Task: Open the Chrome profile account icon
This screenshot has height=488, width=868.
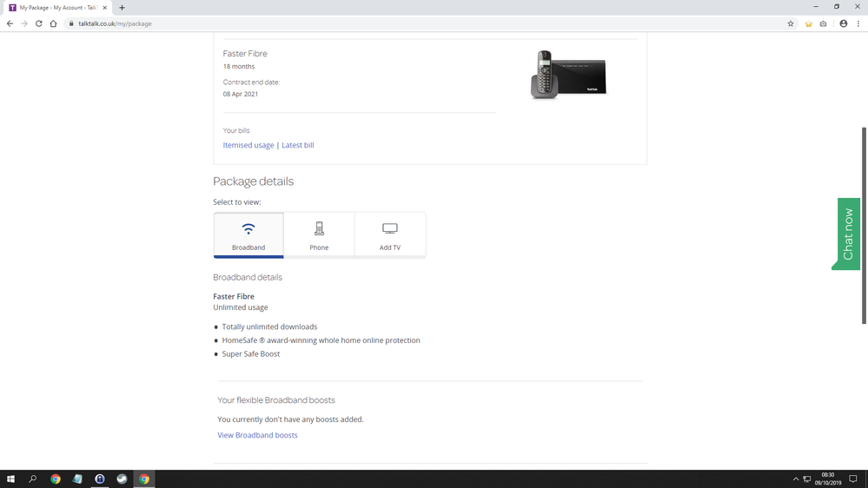Action: pyautogui.click(x=843, y=23)
